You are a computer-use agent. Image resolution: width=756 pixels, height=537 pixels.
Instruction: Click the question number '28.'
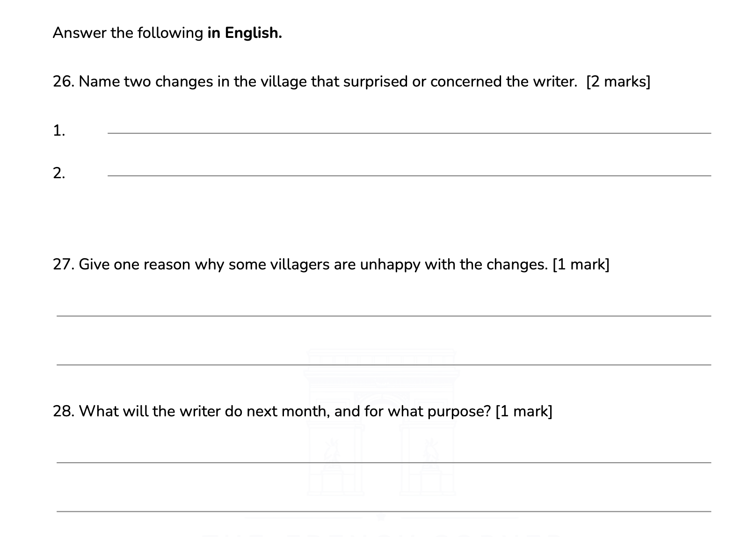click(64, 411)
